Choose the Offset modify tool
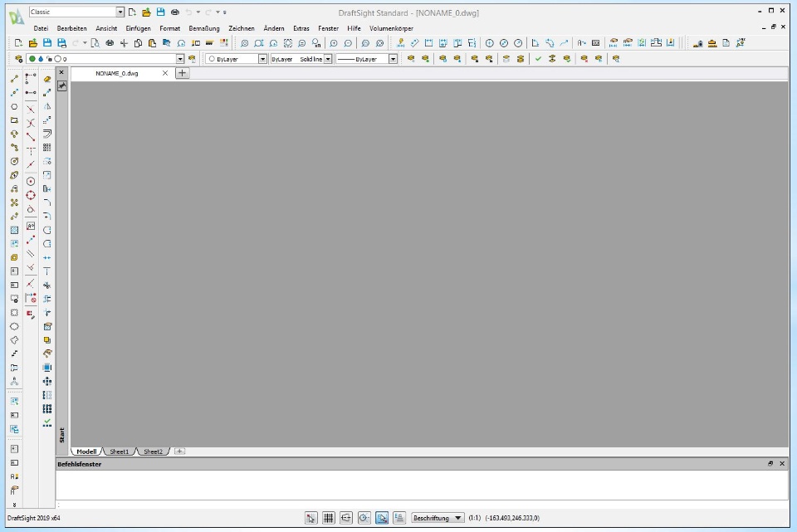797x532 pixels. pos(47,134)
